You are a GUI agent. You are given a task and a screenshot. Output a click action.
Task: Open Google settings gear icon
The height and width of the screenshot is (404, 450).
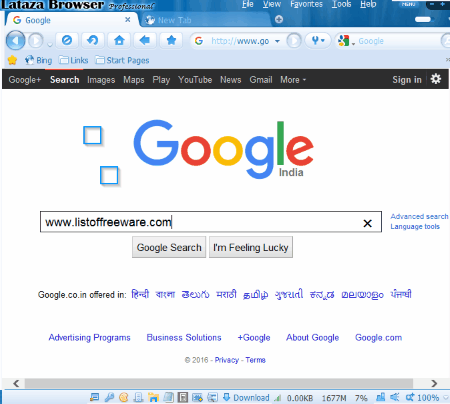point(436,79)
